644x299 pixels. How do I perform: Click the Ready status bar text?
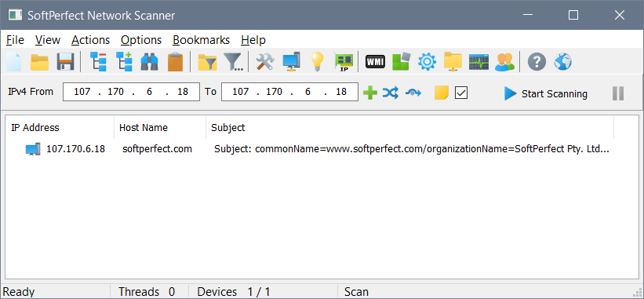tap(19, 292)
